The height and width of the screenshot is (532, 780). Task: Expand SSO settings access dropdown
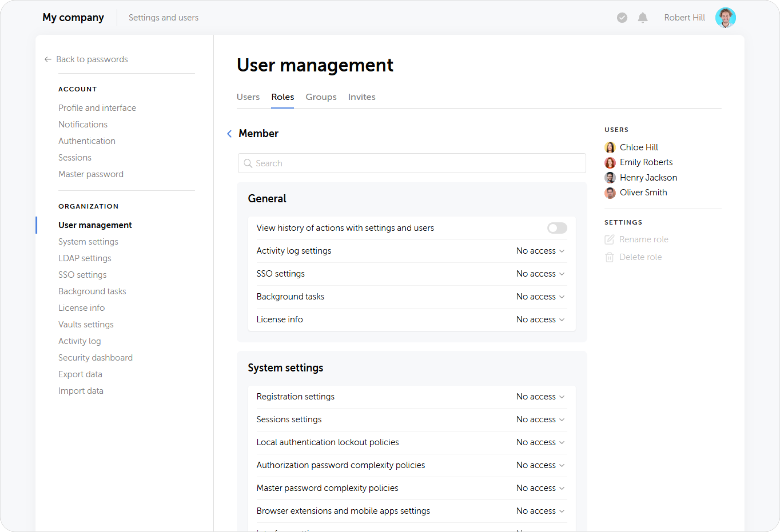540,274
